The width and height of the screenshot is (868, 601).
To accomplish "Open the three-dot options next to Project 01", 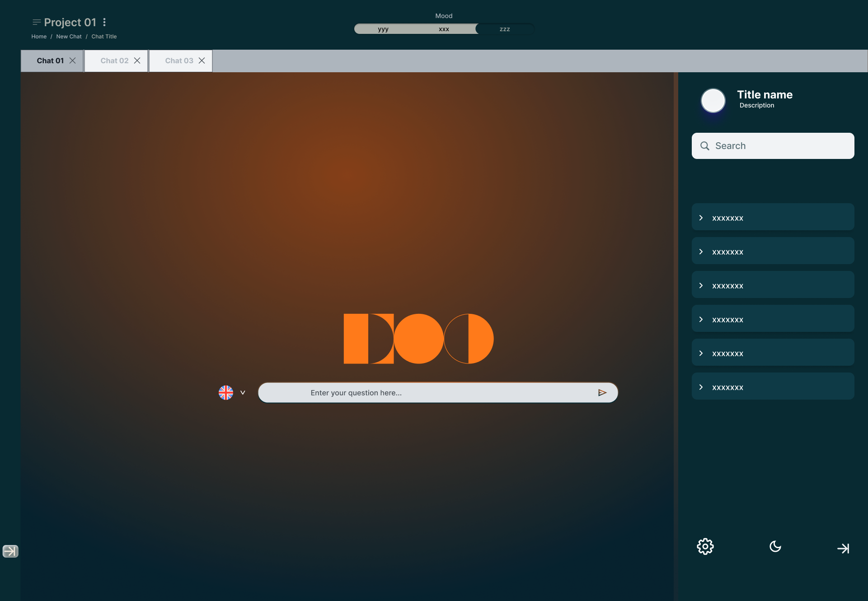I will tap(104, 22).
